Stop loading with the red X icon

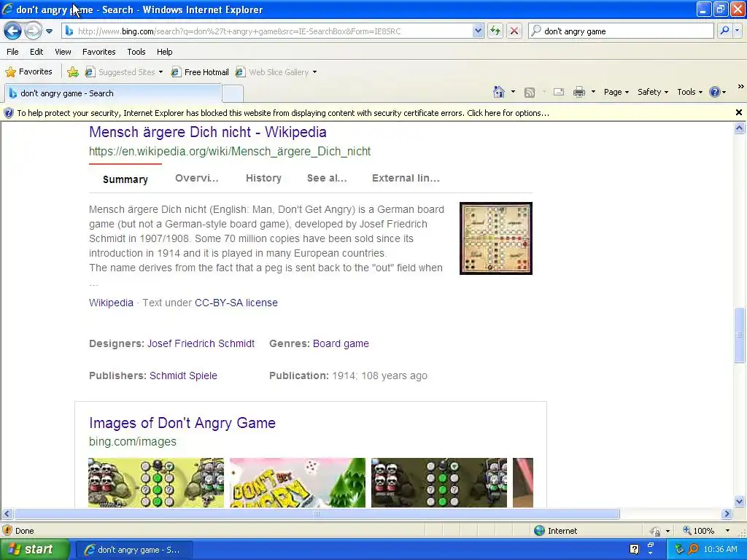point(514,31)
